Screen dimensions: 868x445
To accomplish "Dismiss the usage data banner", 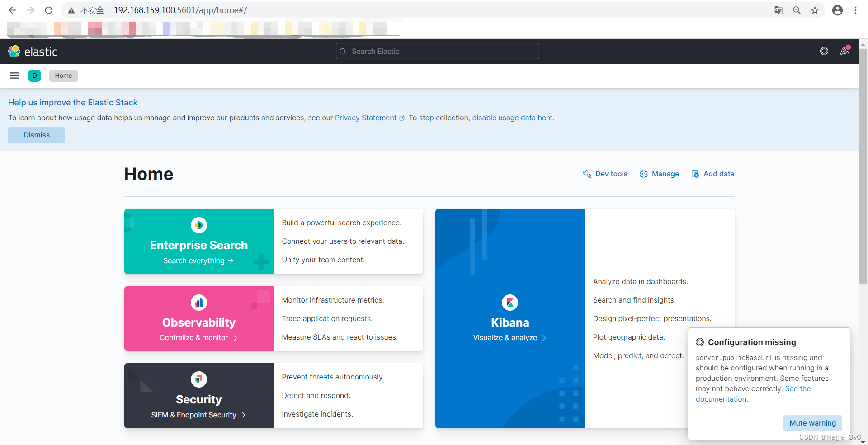I will point(37,135).
